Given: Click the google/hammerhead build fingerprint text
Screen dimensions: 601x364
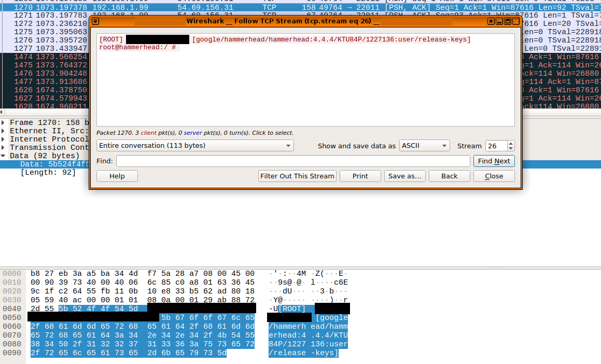Looking at the screenshot, I should (x=331, y=39).
